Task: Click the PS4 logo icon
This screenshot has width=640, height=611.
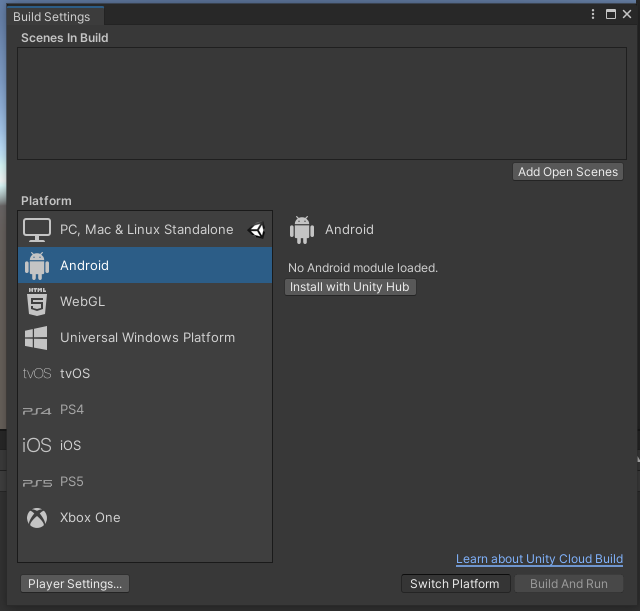Action: [37, 411]
